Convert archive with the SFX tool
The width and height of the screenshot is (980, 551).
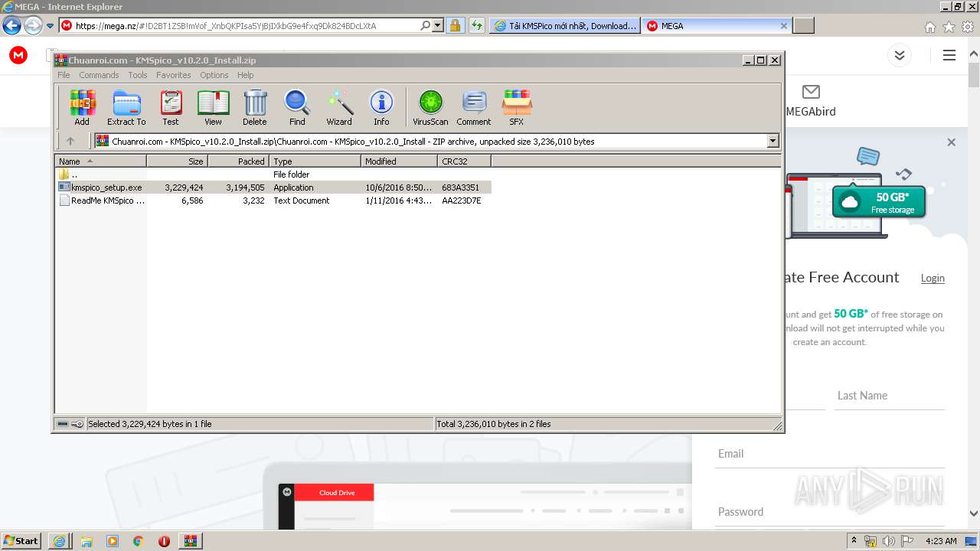(517, 107)
